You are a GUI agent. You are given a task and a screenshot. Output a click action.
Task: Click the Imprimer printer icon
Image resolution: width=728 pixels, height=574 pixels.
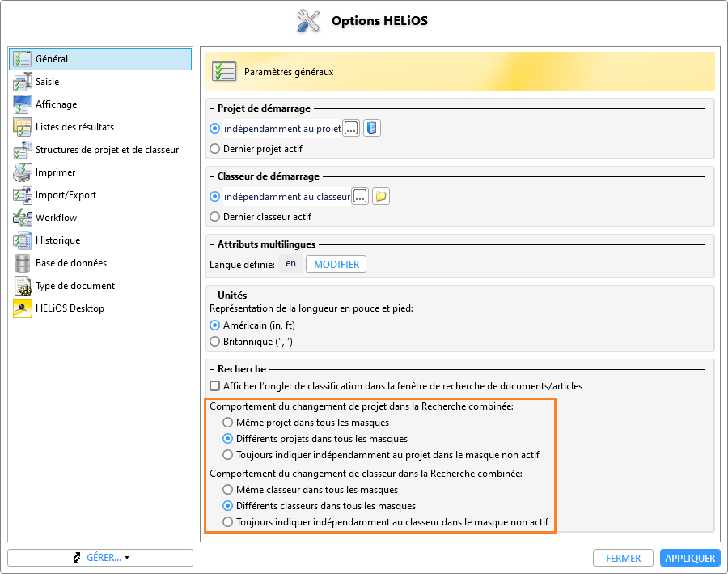pos(22,172)
